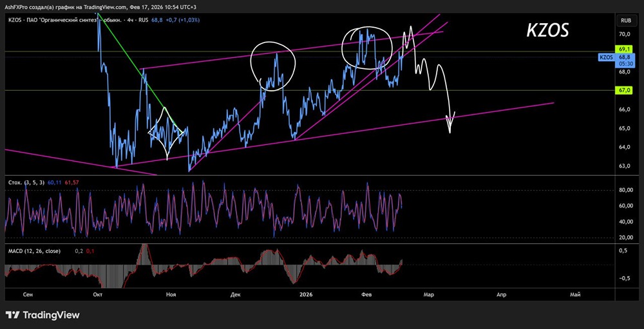Click the Май label on the time axis
Image resolution: width=644 pixels, height=329 pixels.
click(x=575, y=294)
